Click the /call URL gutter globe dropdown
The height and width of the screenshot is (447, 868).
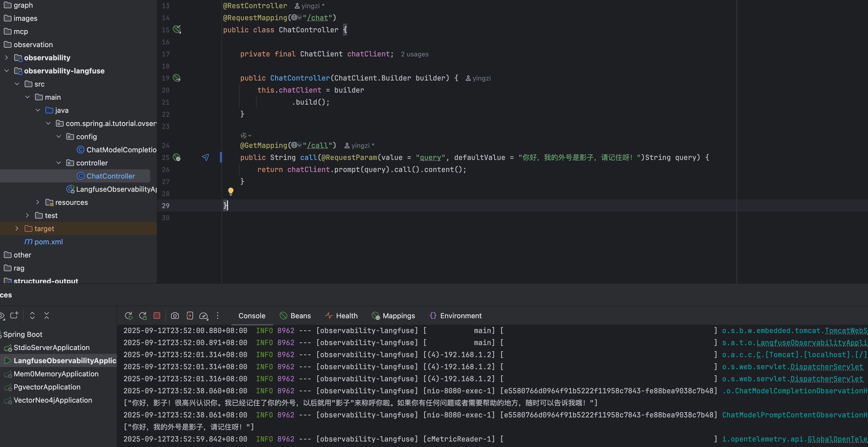(296, 145)
